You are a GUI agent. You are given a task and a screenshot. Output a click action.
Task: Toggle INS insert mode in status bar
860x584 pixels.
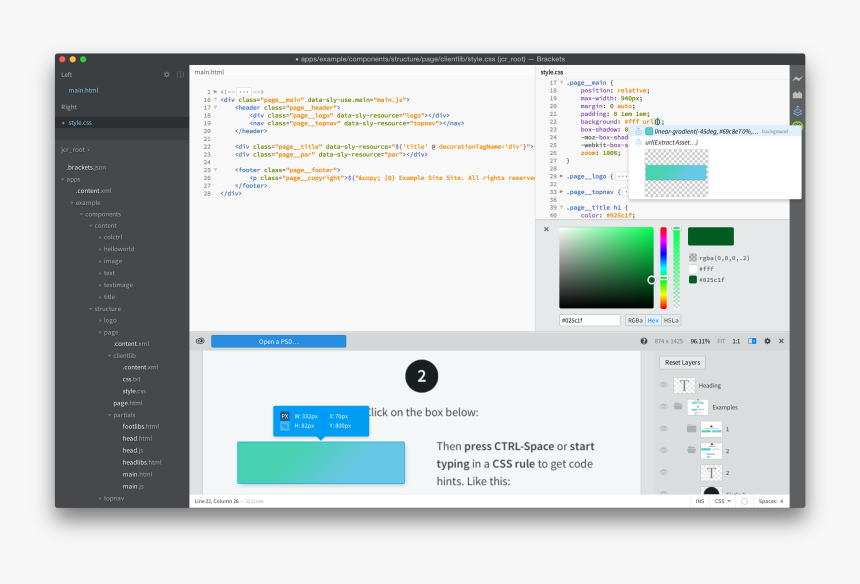pyautogui.click(x=700, y=501)
